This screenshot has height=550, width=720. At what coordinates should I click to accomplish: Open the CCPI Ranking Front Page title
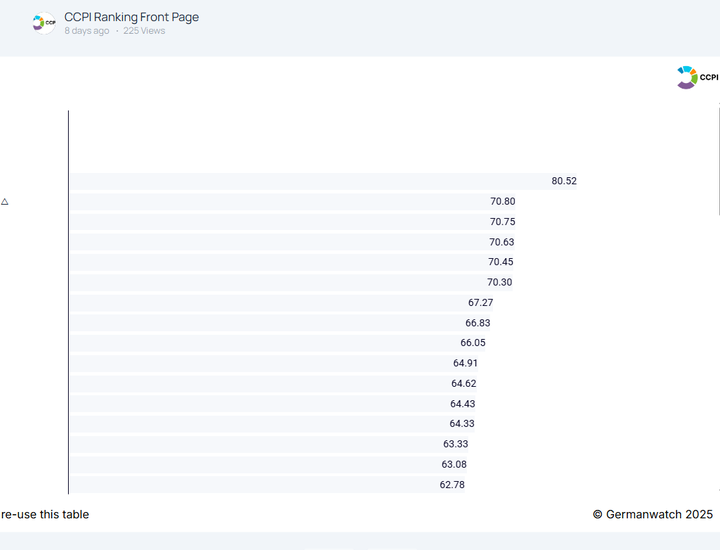tap(131, 17)
